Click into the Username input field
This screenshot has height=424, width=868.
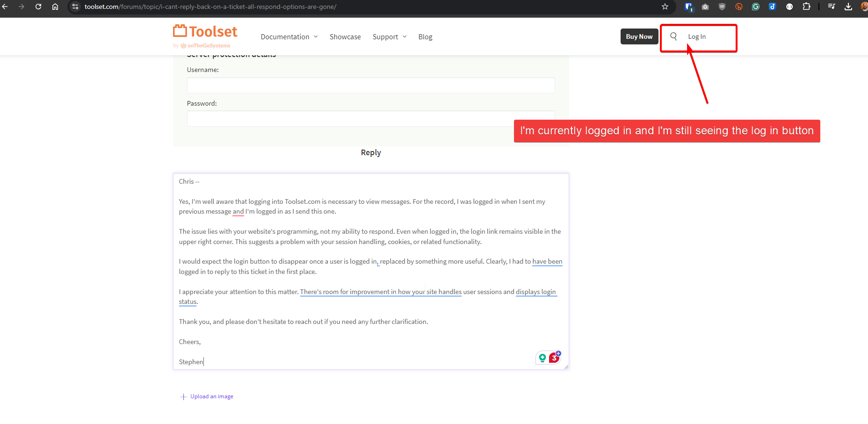click(x=371, y=86)
